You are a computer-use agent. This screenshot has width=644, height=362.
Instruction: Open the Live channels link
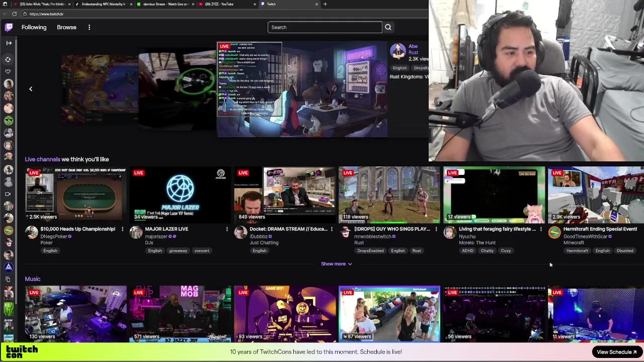click(42, 159)
